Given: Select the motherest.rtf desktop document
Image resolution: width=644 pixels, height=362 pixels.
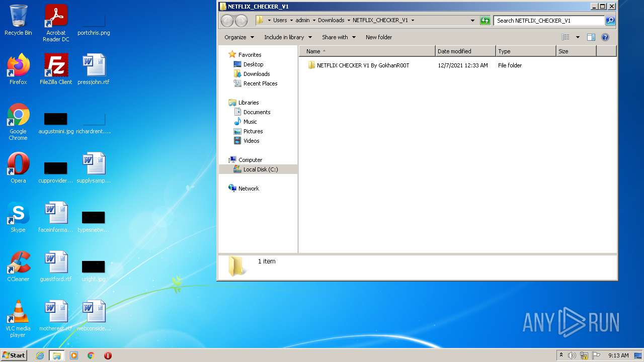Looking at the screenshot, I should pos(56,316).
